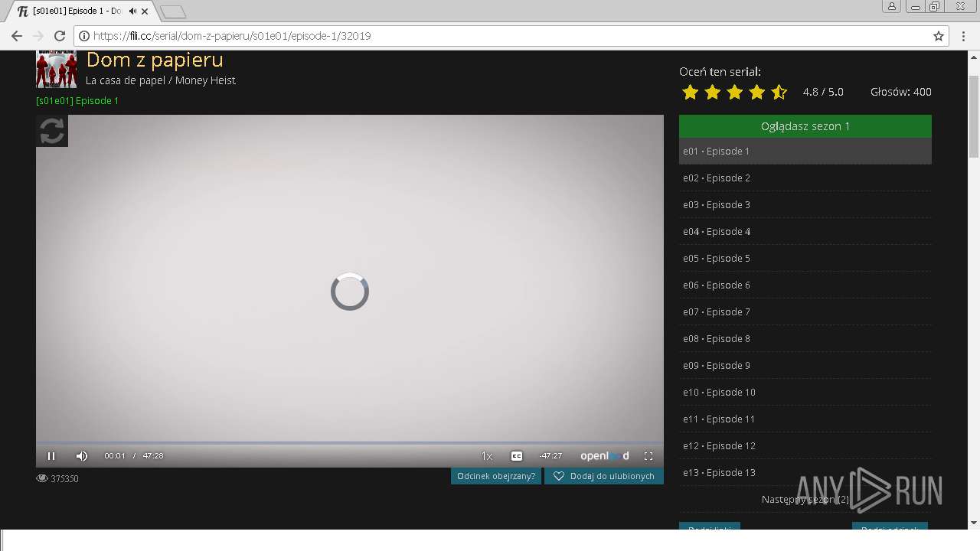Mute the video volume

[82, 456]
